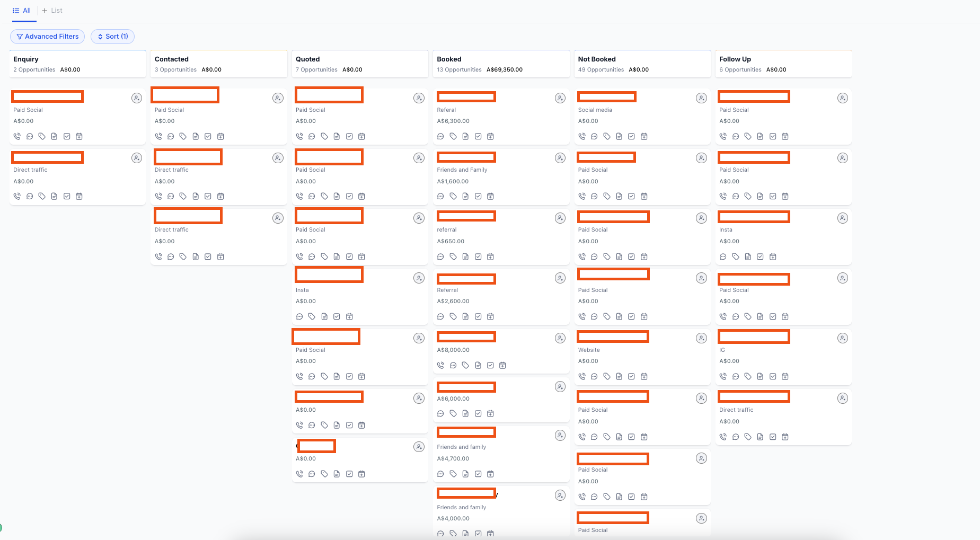
Task: Open tags on Enquiry Paid Social card
Action: (42, 136)
